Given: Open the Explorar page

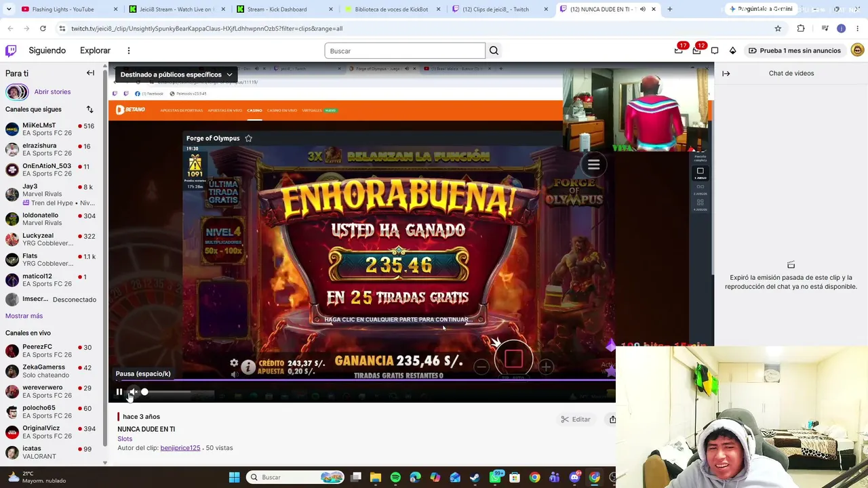Looking at the screenshot, I should pos(95,51).
